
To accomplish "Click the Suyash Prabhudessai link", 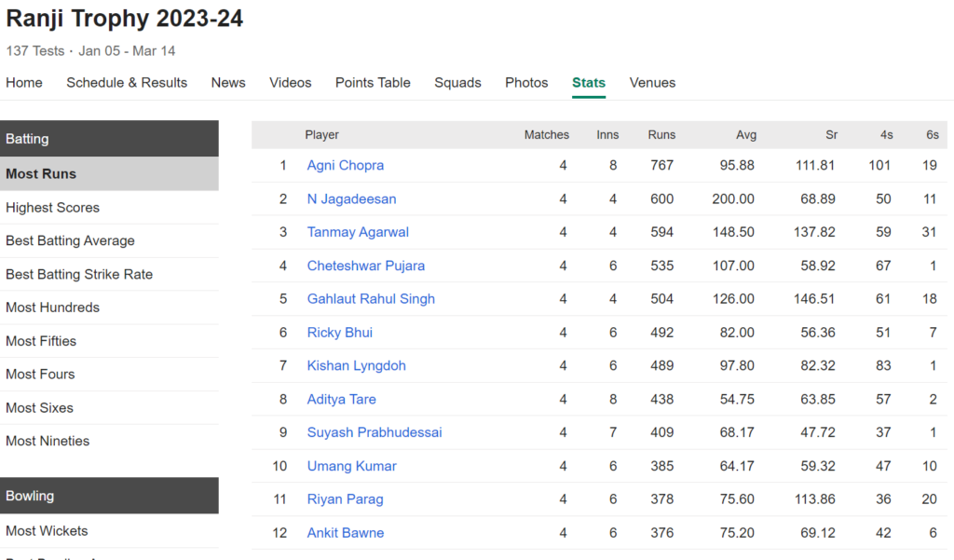I will (375, 432).
